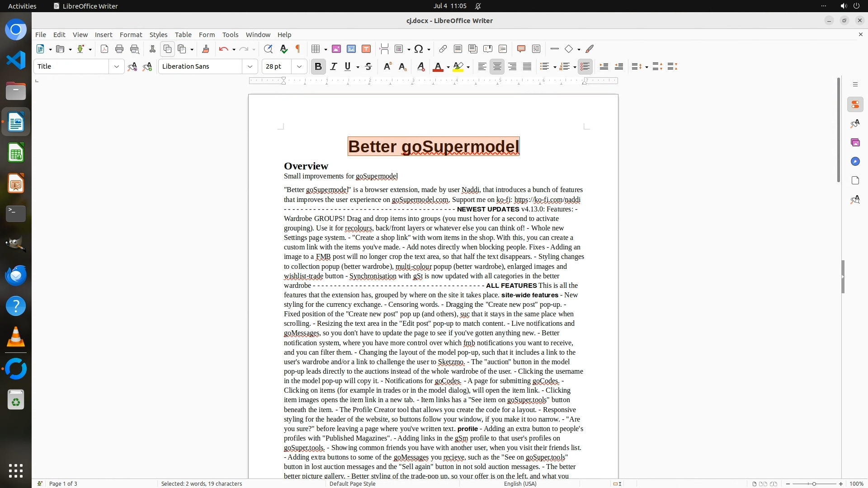Viewport: 868px width, 488px height.
Task: Open Thunderbird from the Ubuntu dock
Action: pos(16,275)
